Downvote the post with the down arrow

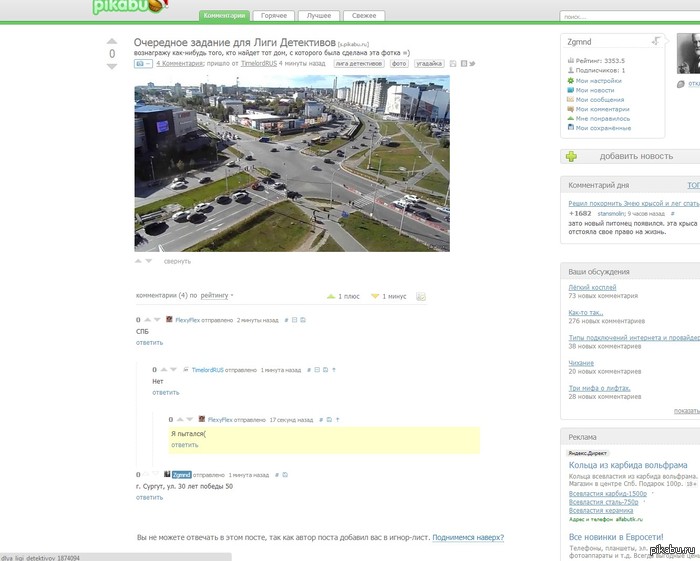(112, 66)
